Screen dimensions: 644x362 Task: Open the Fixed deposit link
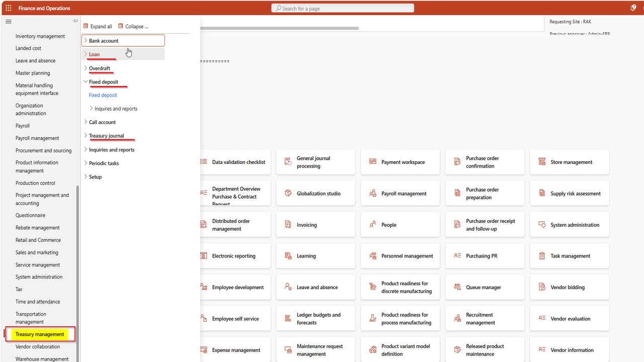103,95
